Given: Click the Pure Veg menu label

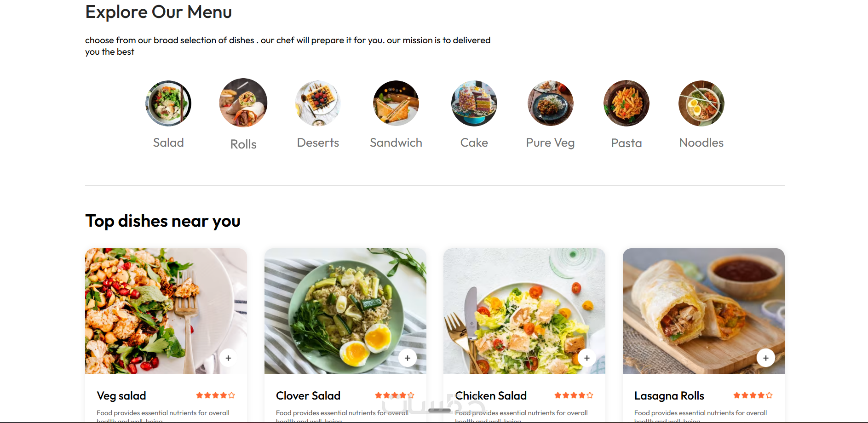Looking at the screenshot, I should pyautogui.click(x=551, y=143).
